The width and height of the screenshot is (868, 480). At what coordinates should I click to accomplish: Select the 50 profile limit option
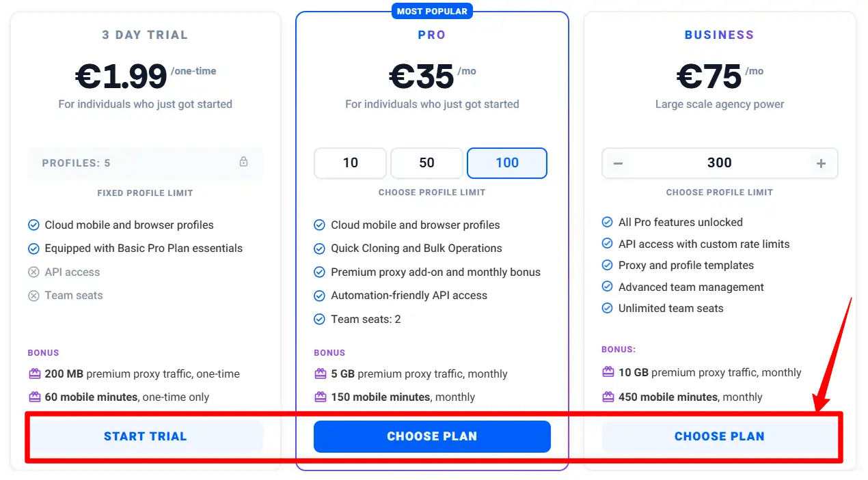(426, 163)
